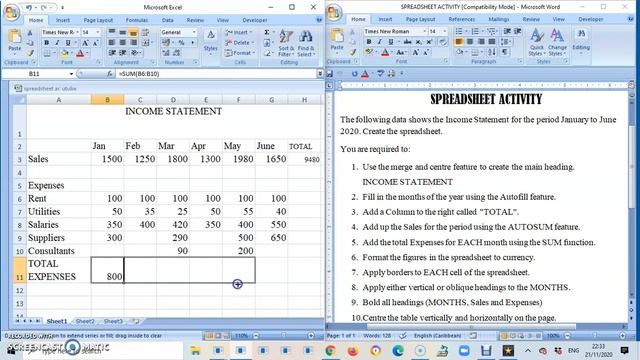Click Increase Decimal in Excel Number group

point(166,53)
